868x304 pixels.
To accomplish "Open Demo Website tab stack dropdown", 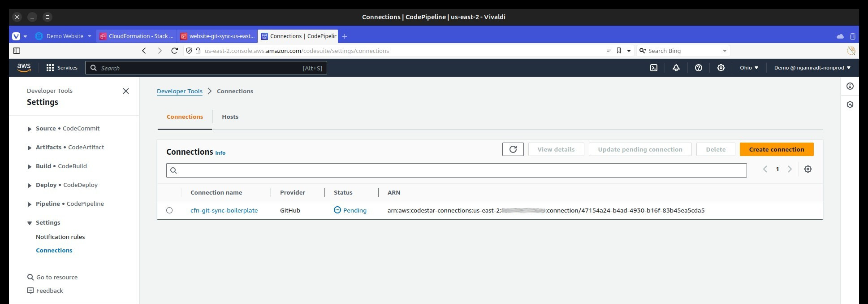I will [x=89, y=36].
